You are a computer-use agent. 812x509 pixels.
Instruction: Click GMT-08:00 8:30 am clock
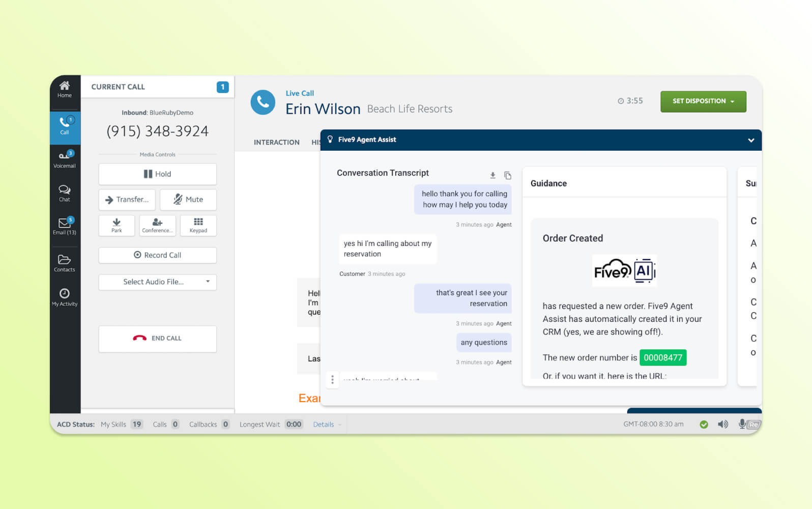(653, 424)
